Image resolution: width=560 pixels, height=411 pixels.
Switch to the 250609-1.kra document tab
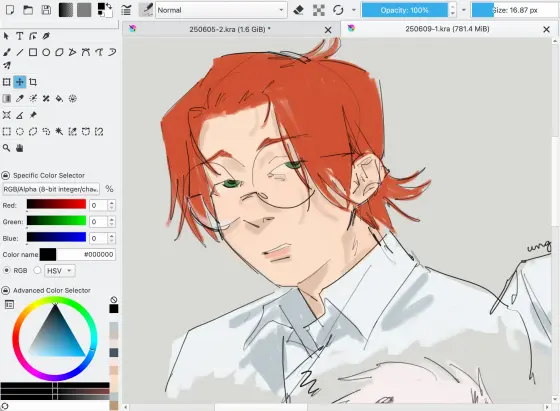pos(448,29)
